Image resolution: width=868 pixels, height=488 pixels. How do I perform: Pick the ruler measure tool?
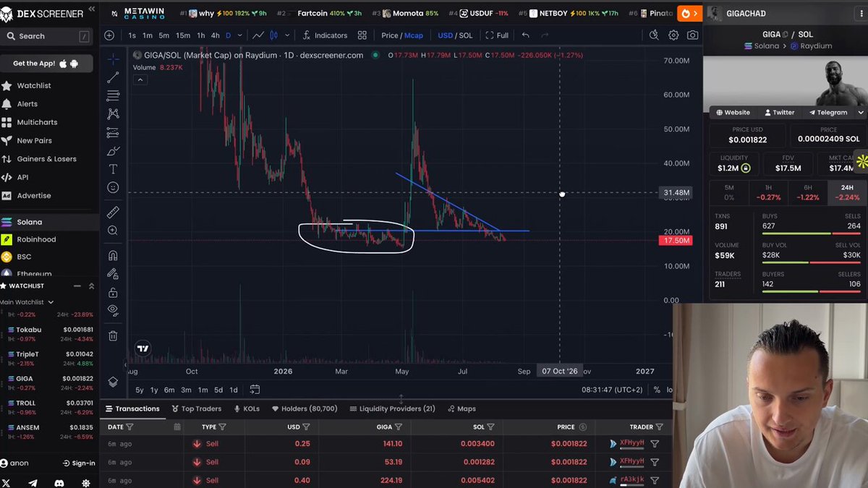point(113,213)
